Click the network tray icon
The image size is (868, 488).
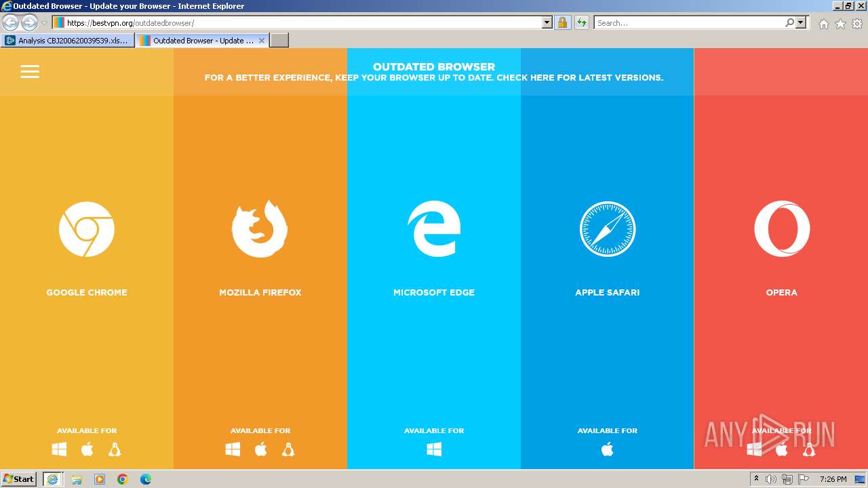point(787,479)
